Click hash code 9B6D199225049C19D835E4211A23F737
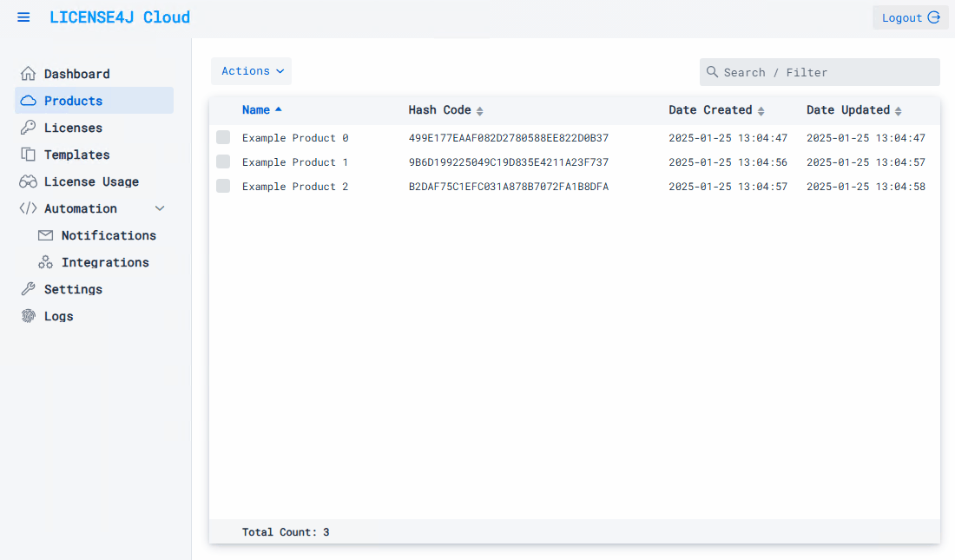Viewport: 955px width, 560px height. (x=509, y=162)
